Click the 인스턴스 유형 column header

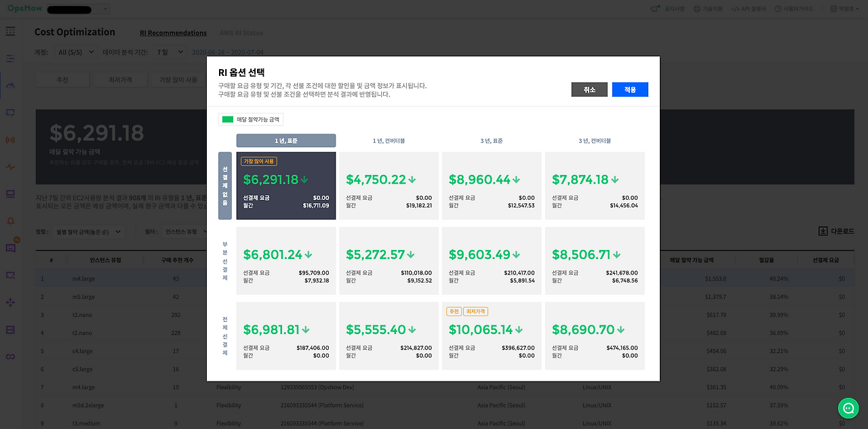105,260
